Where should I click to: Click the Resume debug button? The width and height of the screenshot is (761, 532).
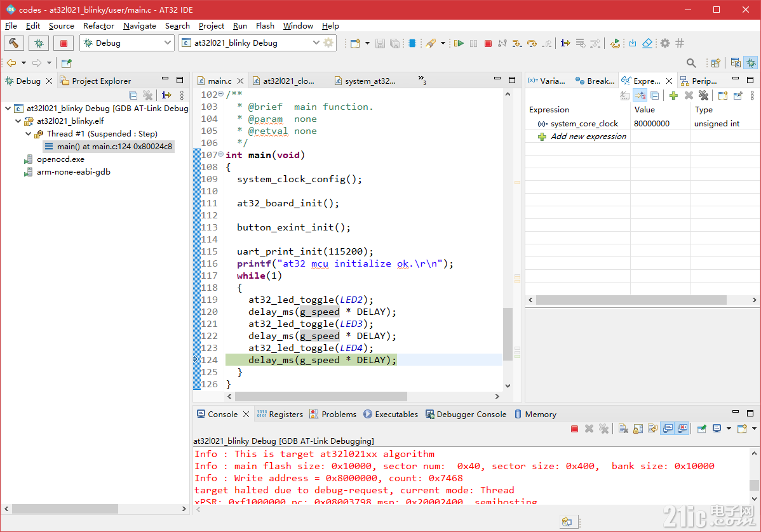pos(459,43)
